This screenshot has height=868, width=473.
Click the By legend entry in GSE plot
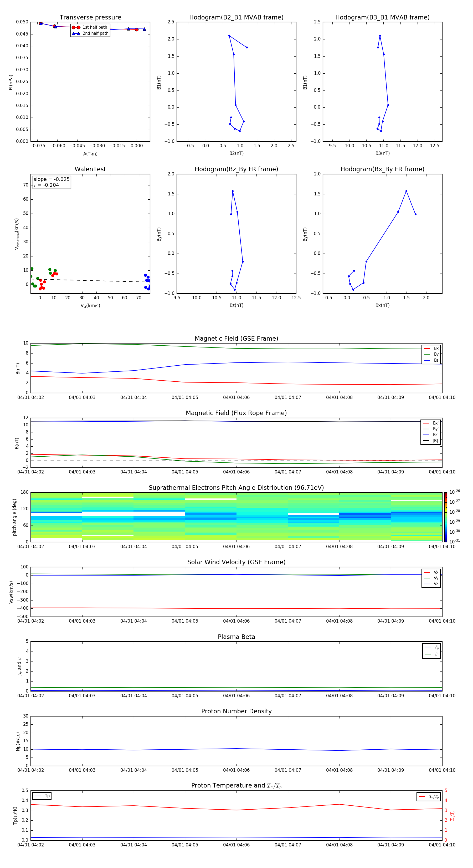(x=431, y=354)
